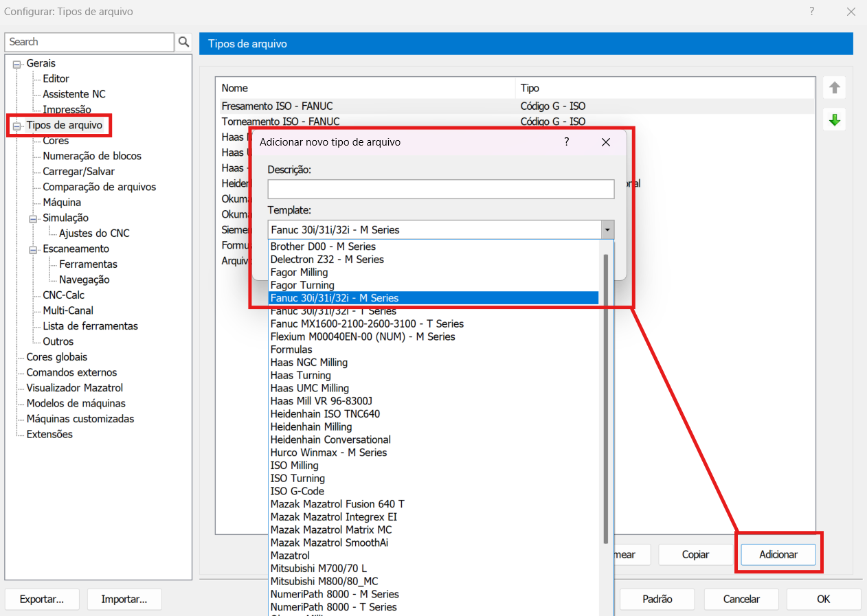Select Modelos de máquinas item
This screenshot has width=867, height=616.
tap(76, 403)
